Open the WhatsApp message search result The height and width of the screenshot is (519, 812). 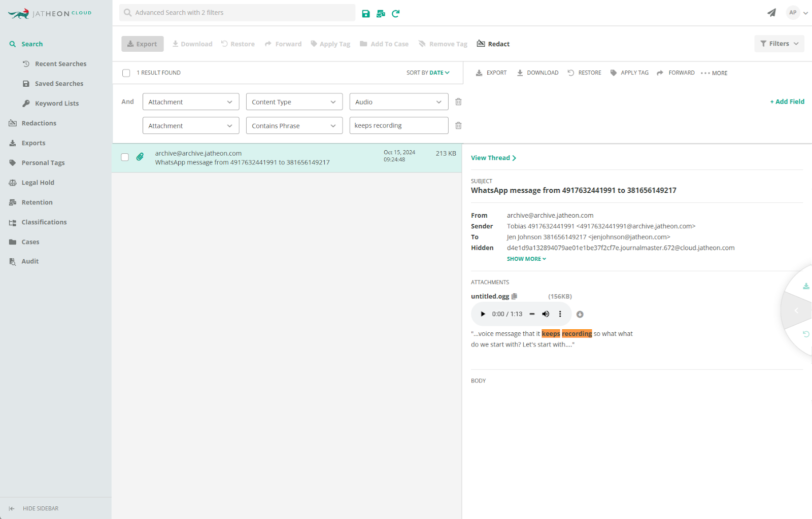pyautogui.click(x=287, y=158)
